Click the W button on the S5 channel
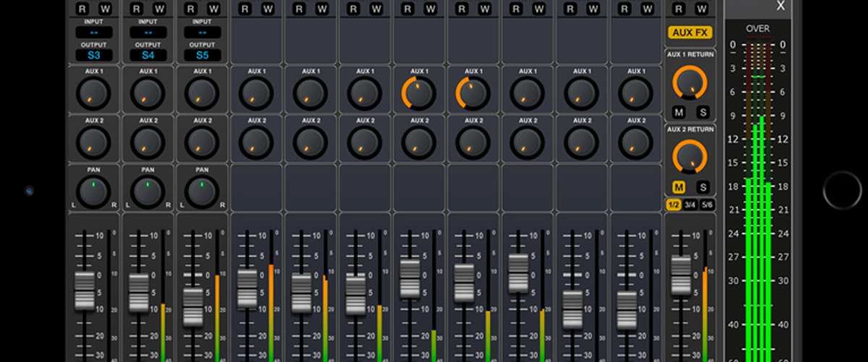 (x=213, y=9)
